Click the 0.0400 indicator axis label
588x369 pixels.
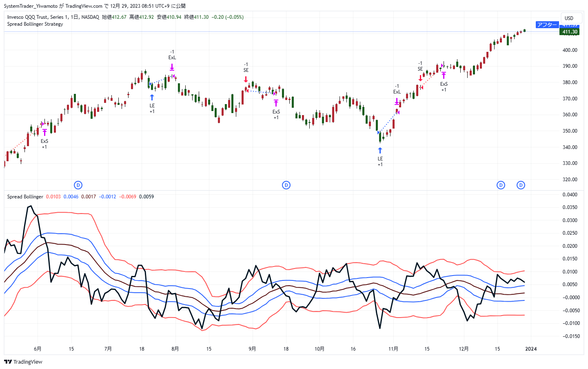(570, 195)
